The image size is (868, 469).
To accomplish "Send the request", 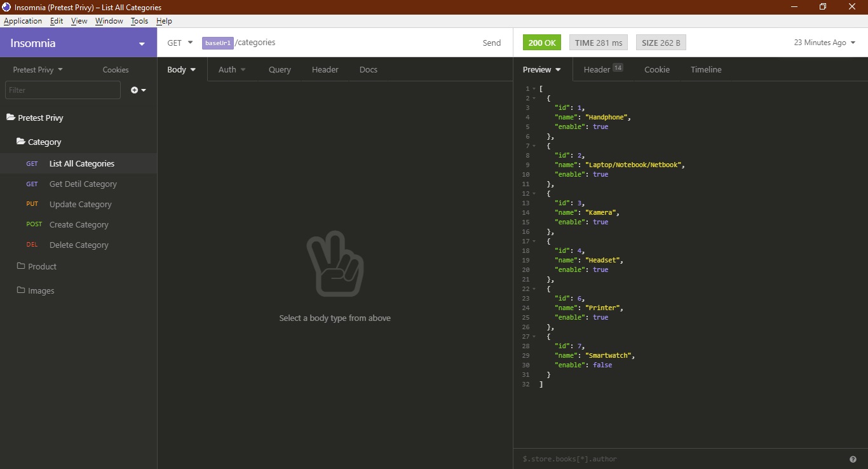I will [492, 43].
